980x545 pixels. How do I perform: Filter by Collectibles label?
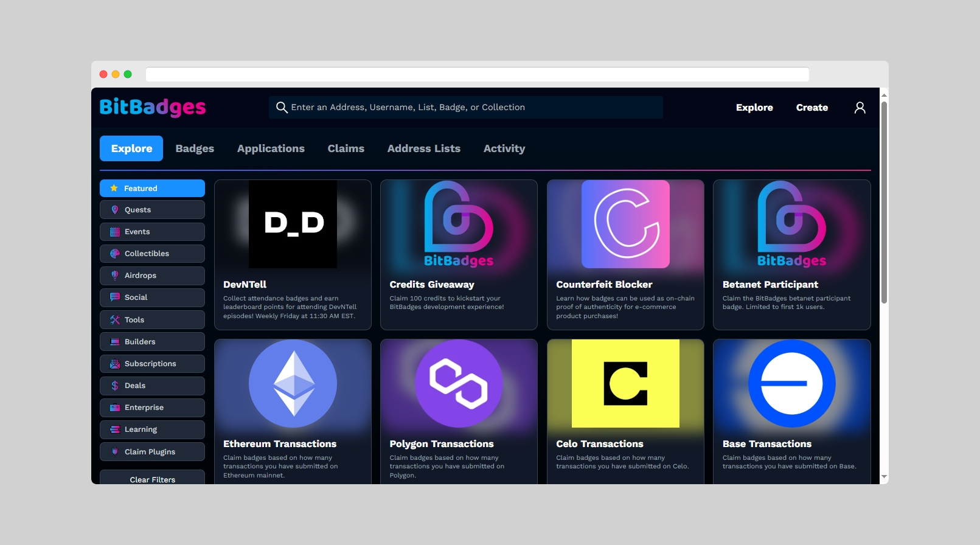147,254
